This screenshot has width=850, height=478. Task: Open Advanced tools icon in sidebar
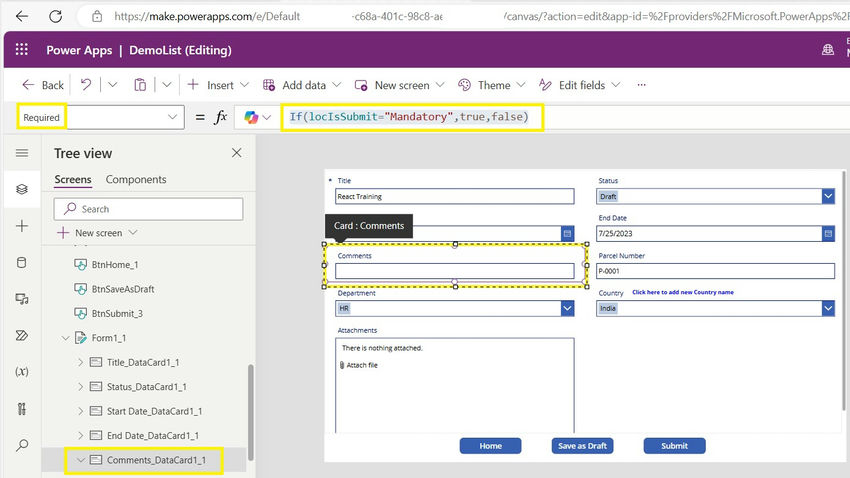click(22, 409)
